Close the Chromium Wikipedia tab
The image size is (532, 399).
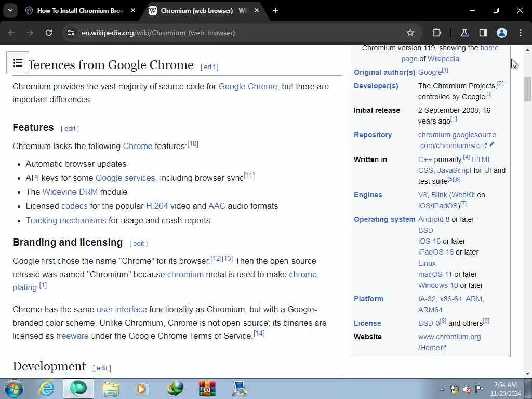(257, 10)
